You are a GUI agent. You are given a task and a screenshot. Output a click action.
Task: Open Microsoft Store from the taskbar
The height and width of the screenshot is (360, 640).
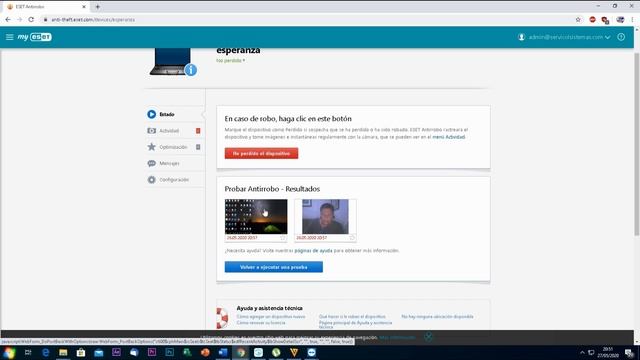pyautogui.click(x=81, y=353)
